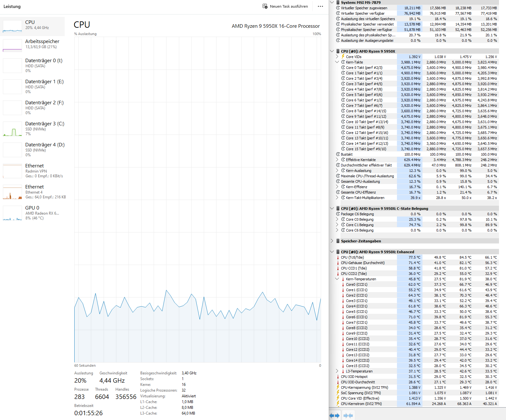The width and height of the screenshot is (506, 420).
Task: Click the clock icon beside Bustakt
Action: 338,154
